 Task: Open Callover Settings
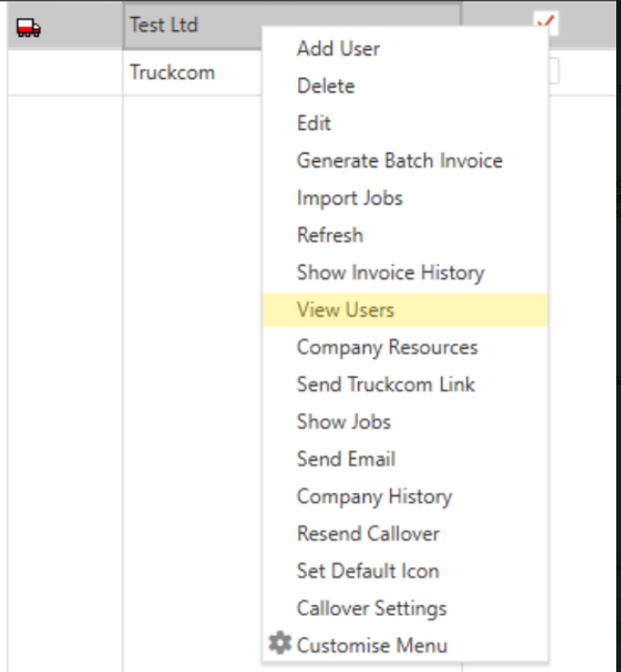[x=371, y=608]
